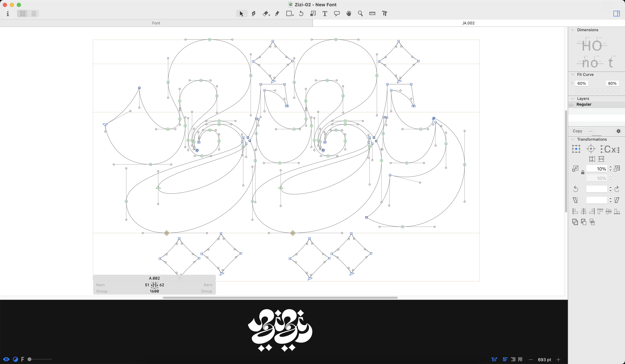Click the mirror horizontally icon
The image size is (625, 364).
[x=592, y=159]
